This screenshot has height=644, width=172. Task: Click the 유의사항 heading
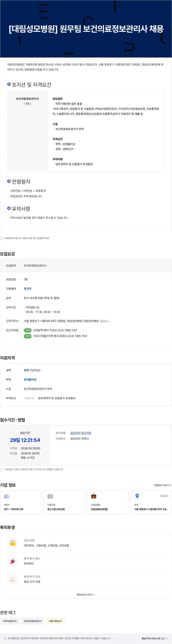click(21, 209)
